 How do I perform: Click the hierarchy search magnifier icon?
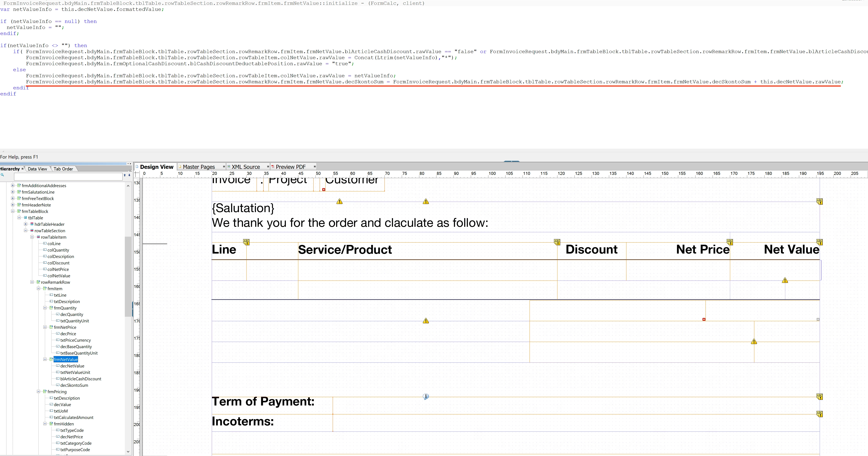[x=2, y=175]
